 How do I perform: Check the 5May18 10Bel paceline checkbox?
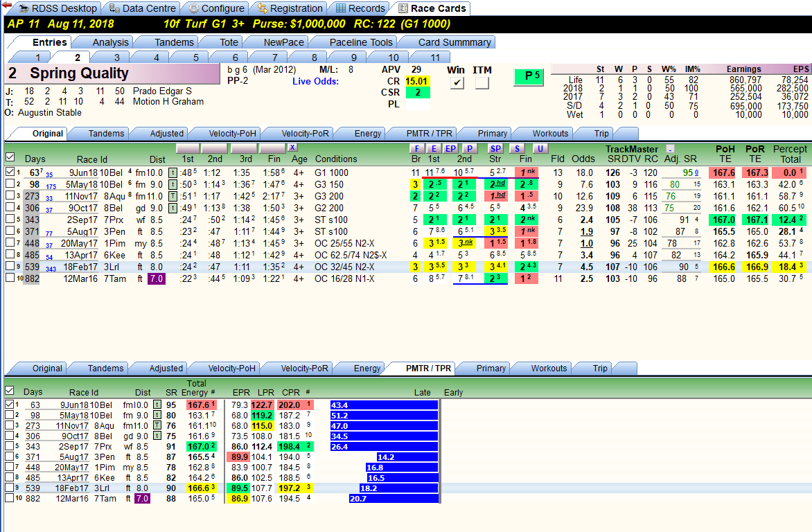pyautogui.click(x=10, y=184)
